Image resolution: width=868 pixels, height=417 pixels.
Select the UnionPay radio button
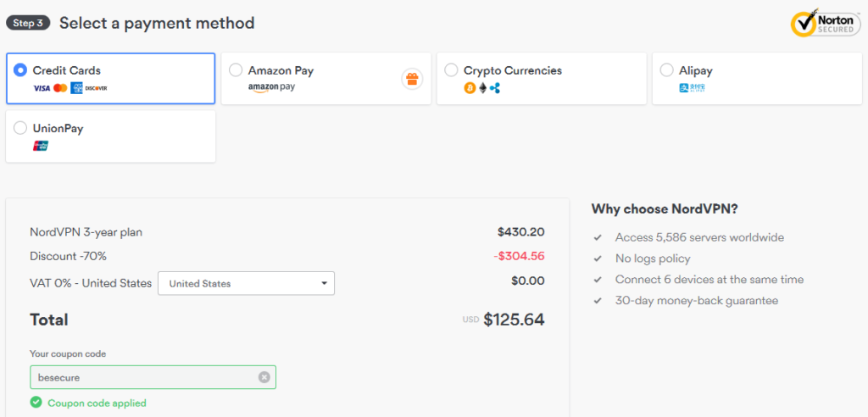point(20,128)
